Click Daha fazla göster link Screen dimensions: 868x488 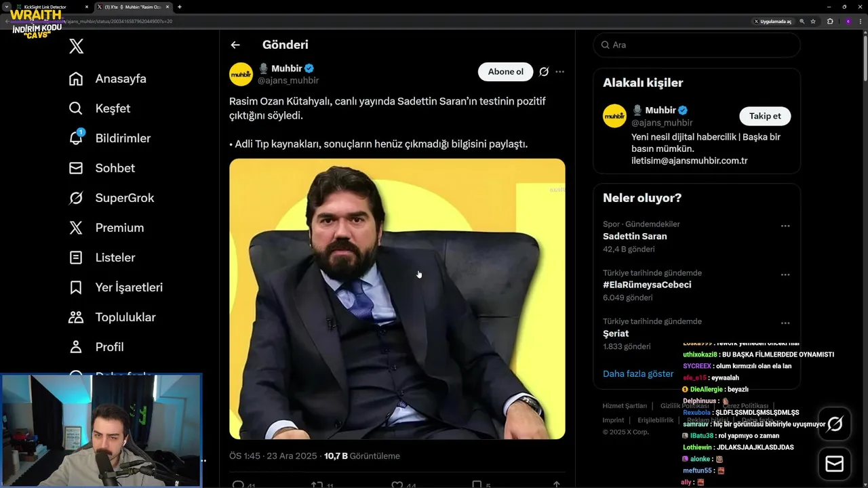(x=638, y=373)
